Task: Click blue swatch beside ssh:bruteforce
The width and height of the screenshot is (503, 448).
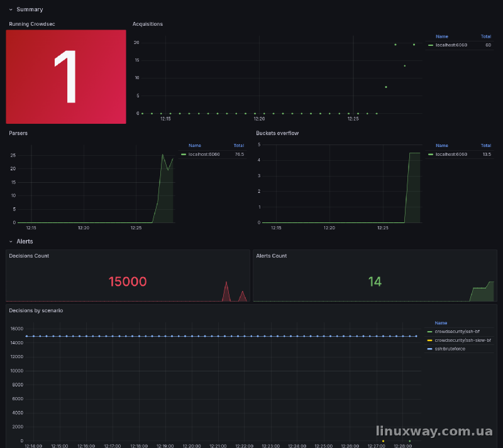Action: click(x=429, y=349)
